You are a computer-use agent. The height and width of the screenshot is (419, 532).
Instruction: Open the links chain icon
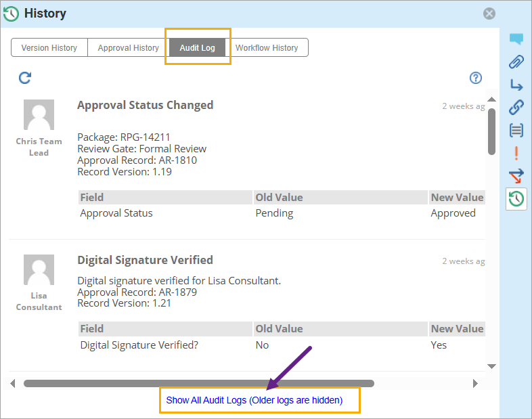(x=516, y=107)
